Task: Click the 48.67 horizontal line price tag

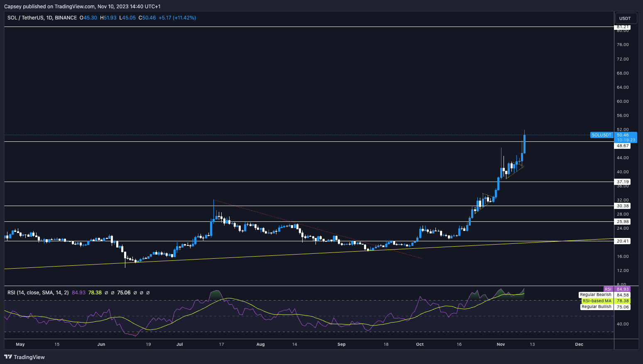Action: point(623,146)
